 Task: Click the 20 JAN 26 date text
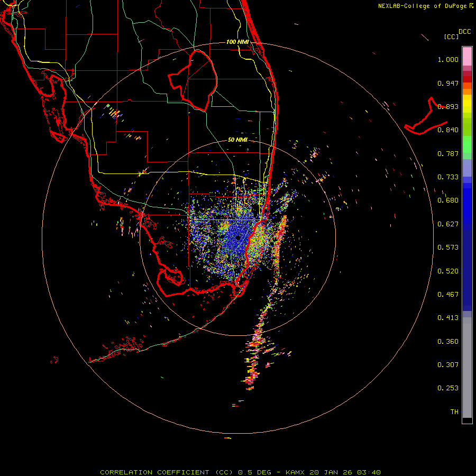click(x=331, y=472)
